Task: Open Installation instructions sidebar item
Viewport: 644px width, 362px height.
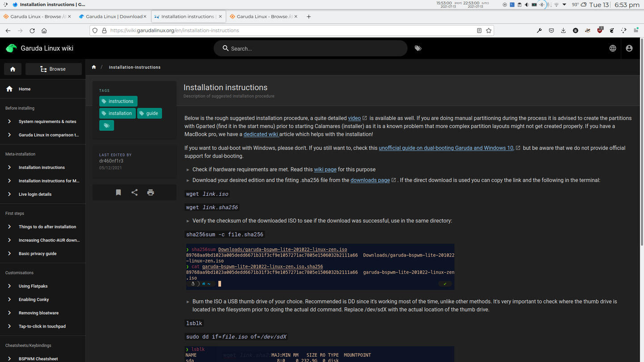Action: tap(42, 168)
